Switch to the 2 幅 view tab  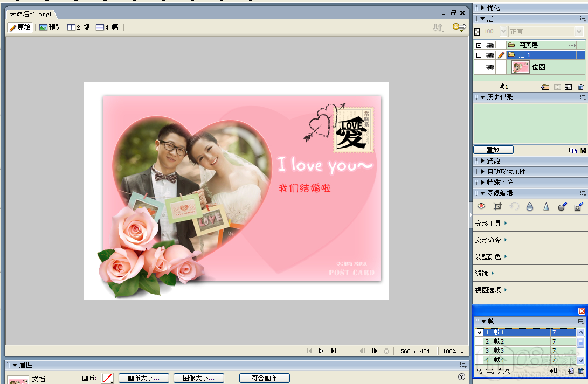[79, 27]
